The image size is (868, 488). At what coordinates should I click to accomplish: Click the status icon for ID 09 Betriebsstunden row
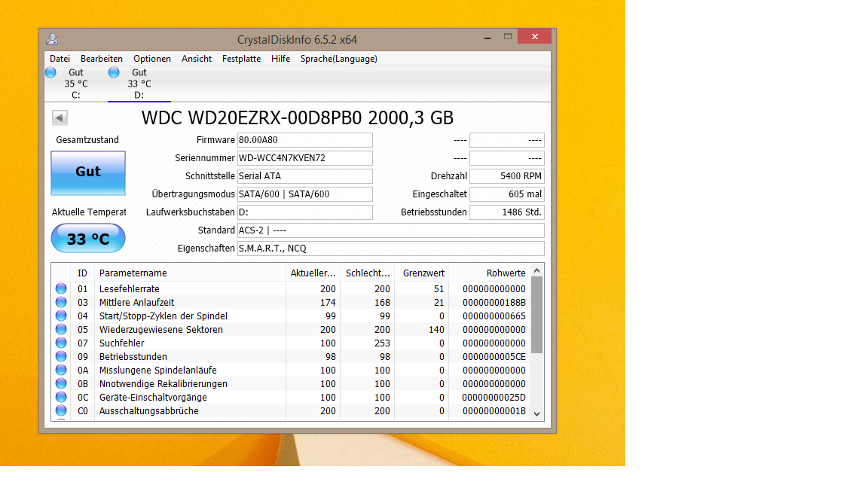(61, 356)
